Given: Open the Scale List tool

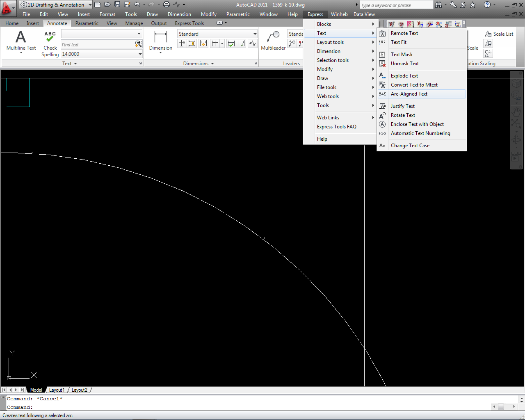Looking at the screenshot, I should (x=499, y=34).
